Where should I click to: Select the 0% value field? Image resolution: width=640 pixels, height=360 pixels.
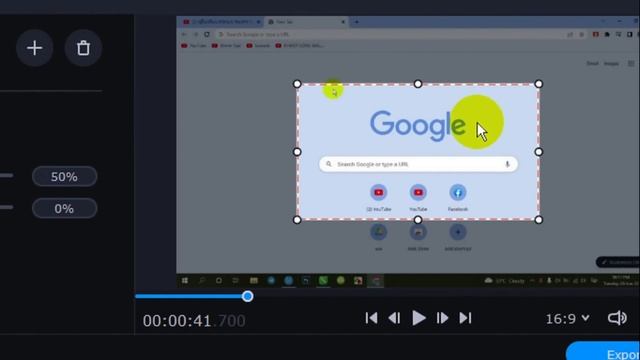click(x=64, y=209)
